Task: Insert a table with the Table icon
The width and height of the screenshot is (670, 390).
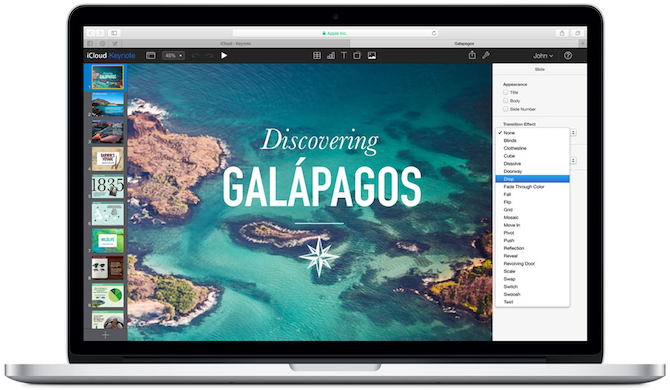Action: coord(317,56)
